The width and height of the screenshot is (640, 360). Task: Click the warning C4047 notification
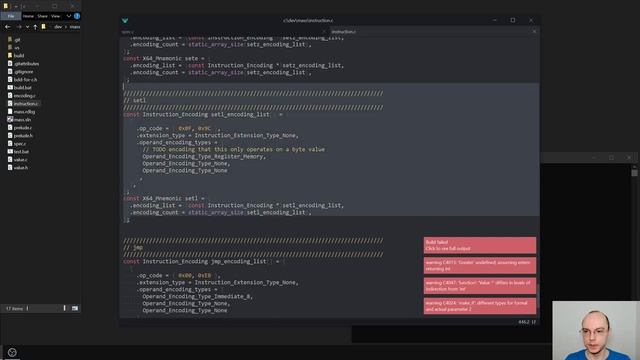480,286
